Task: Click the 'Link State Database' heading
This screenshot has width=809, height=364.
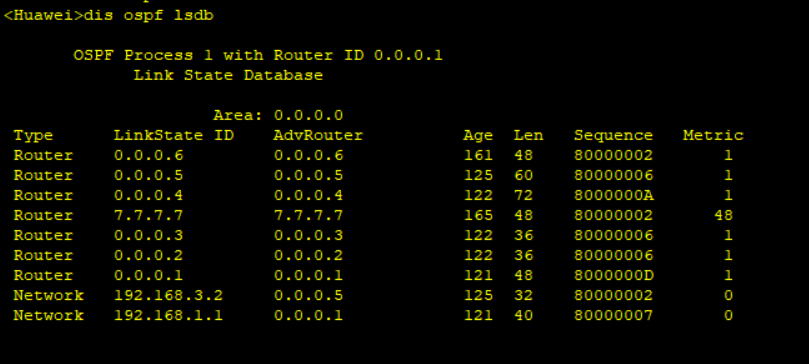Action: pos(228,76)
